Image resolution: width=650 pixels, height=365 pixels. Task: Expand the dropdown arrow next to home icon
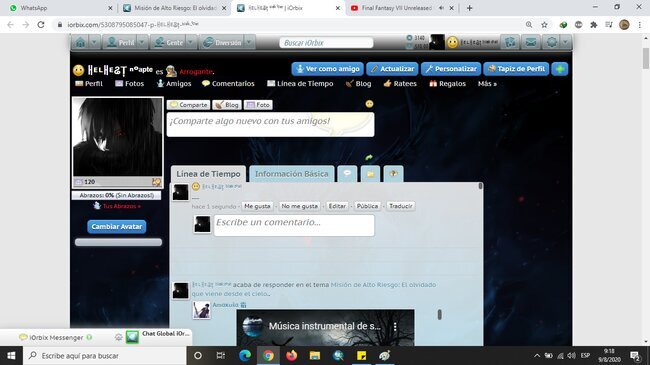[x=94, y=42]
